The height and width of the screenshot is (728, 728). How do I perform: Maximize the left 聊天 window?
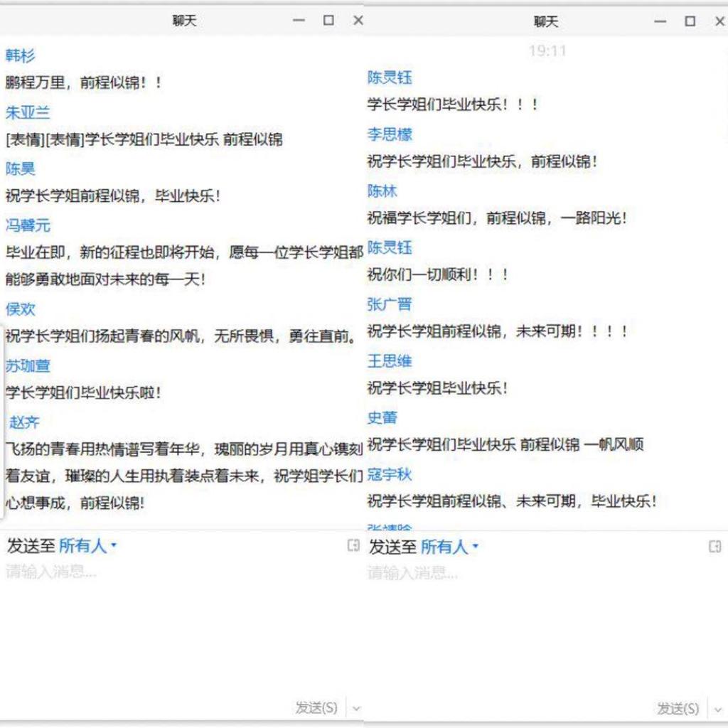(328, 21)
